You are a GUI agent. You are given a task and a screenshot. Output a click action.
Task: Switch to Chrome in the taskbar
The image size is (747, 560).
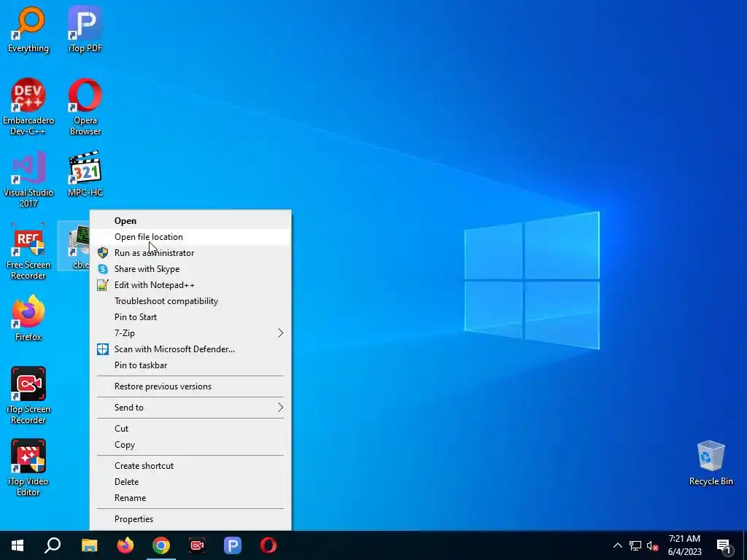pyautogui.click(x=161, y=545)
